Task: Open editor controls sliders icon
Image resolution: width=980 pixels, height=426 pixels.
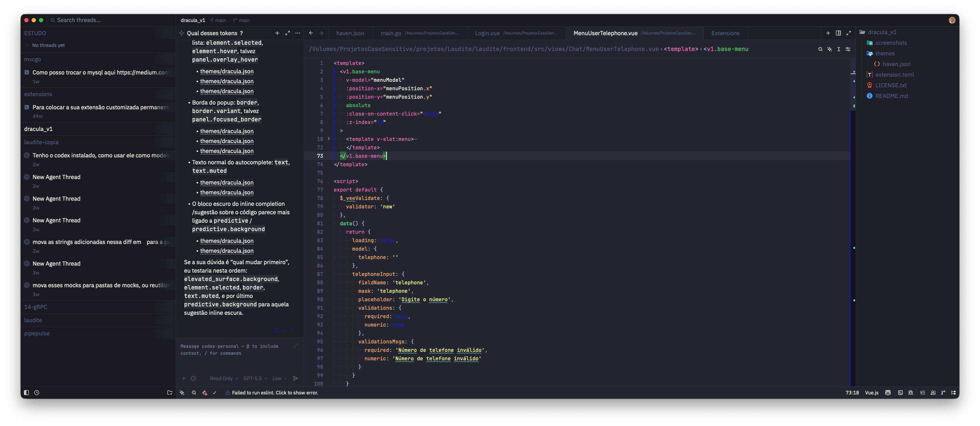Action: point(848,49)
